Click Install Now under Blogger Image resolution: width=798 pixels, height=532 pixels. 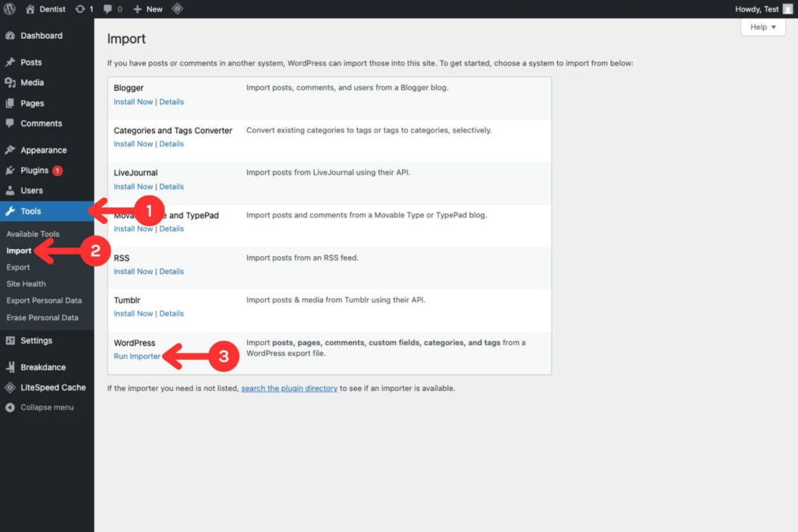(x=133, y=102)
